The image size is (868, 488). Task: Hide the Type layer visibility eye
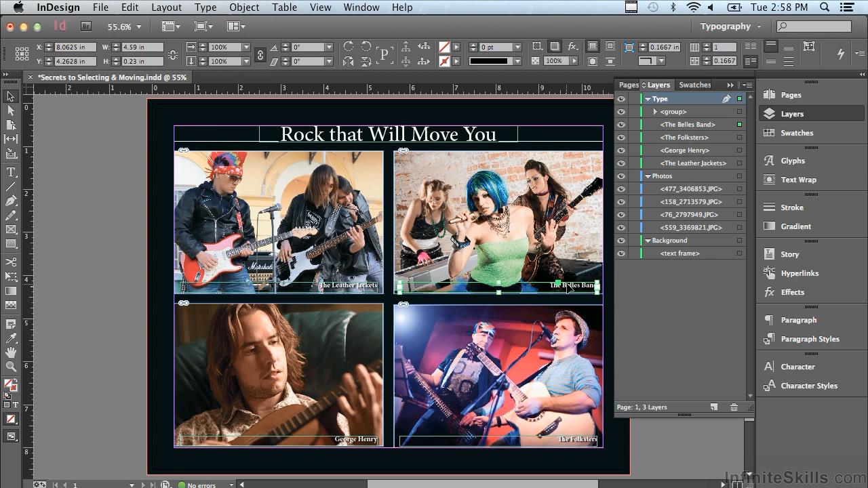621,99
